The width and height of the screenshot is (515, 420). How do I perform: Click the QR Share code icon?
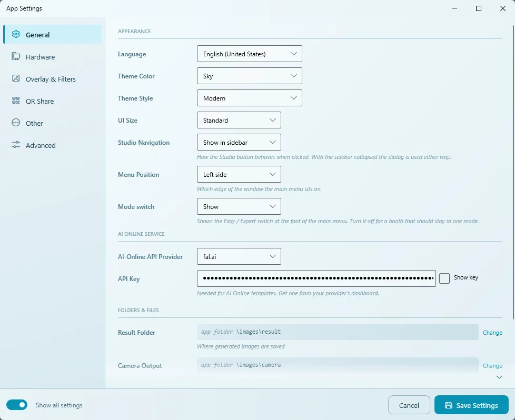16,101
